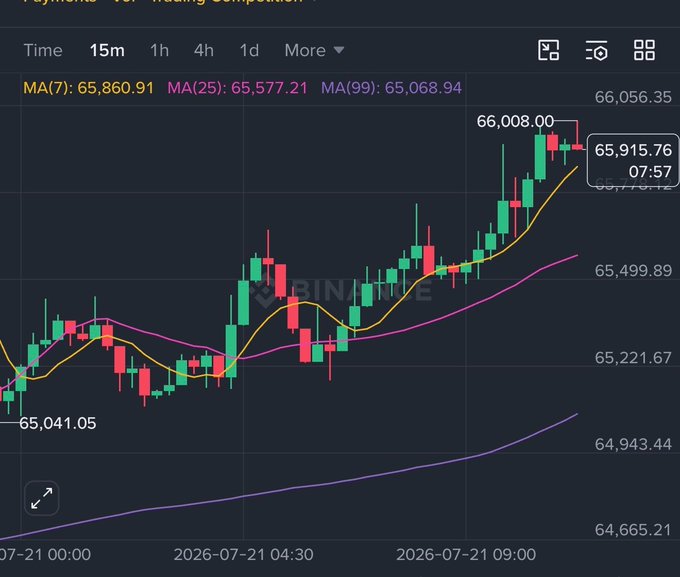The height and width of the screenshot is (577, 680).
Task: Click the 65,221.67 price axis label
Action: click(x=633, y=358)
